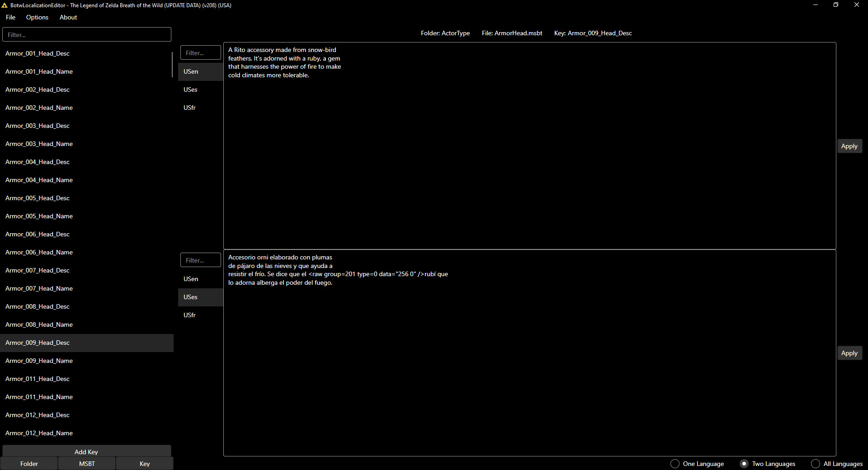Click inside the Spanish description text box
This screenshot has width=868, height=470.
tap(529, 353)
